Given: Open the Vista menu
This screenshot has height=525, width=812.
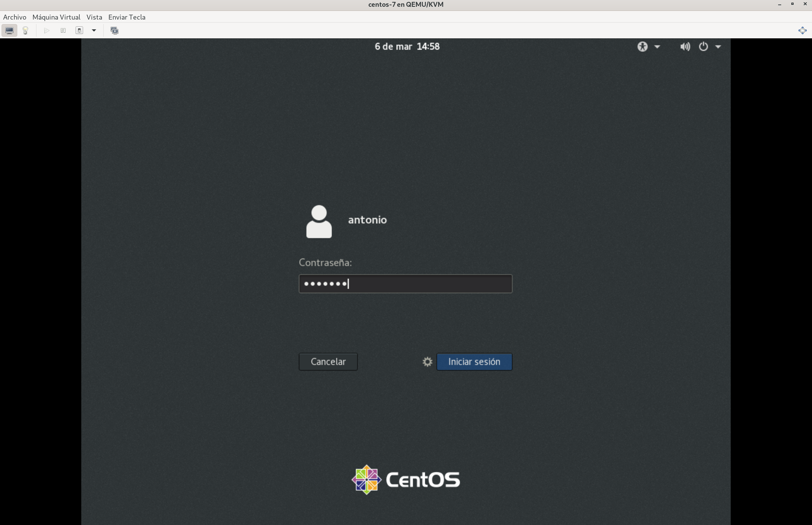Looking at the screenshot, I should 94,17.
